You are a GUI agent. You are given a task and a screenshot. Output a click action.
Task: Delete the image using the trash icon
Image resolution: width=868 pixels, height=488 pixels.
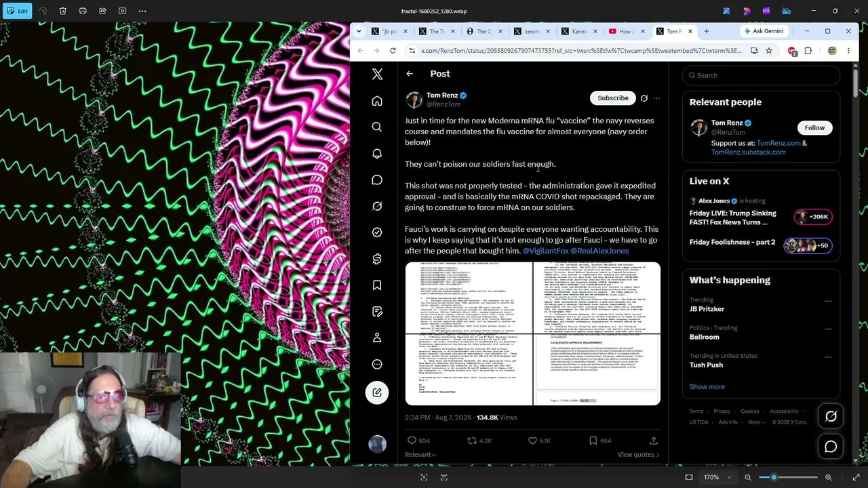click(62, 11)
